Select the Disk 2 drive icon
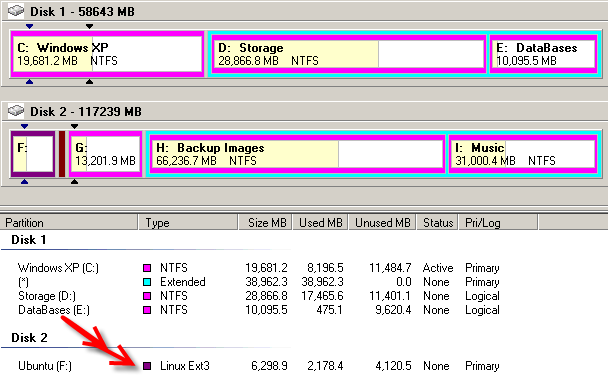Image resolution: width=608 pixels, height=375 pixels. [16, 111]
